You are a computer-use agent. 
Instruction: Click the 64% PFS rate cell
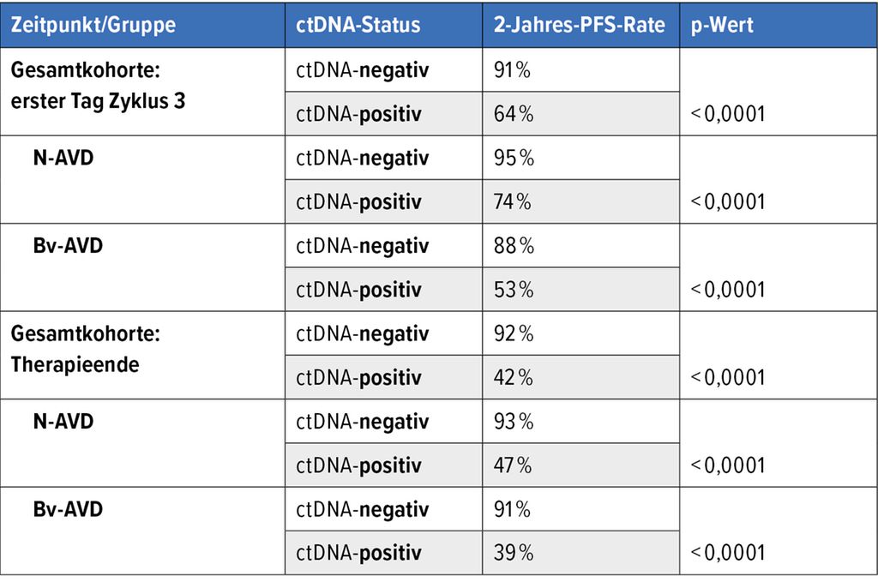[514, 114]
